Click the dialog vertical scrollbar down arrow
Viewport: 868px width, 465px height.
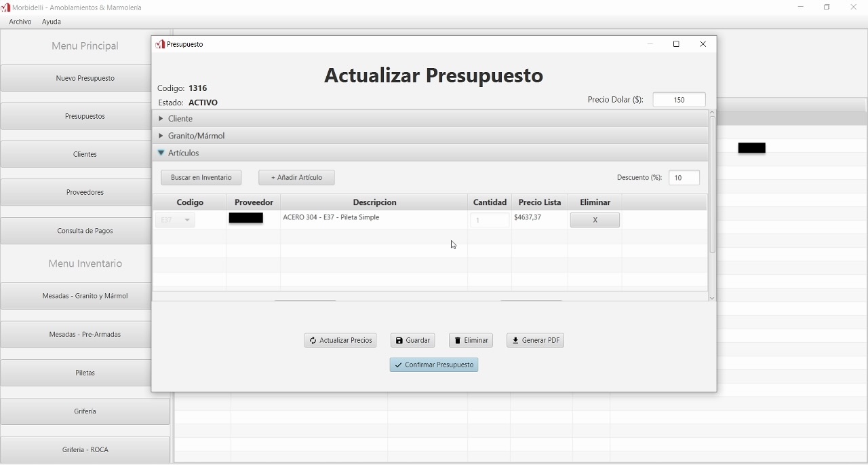(712, 298)
